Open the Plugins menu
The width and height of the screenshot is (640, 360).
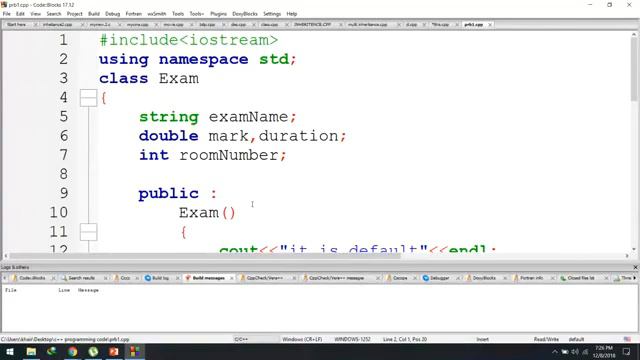click(218, 14)
